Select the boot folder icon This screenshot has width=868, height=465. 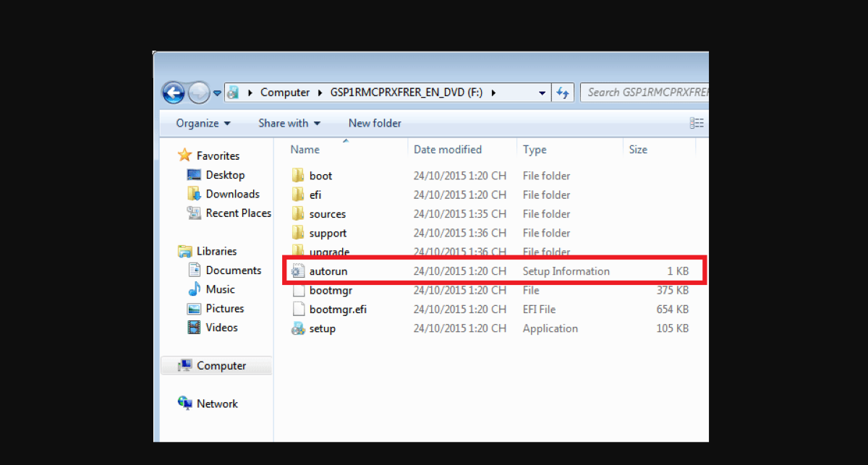[298, 176]
